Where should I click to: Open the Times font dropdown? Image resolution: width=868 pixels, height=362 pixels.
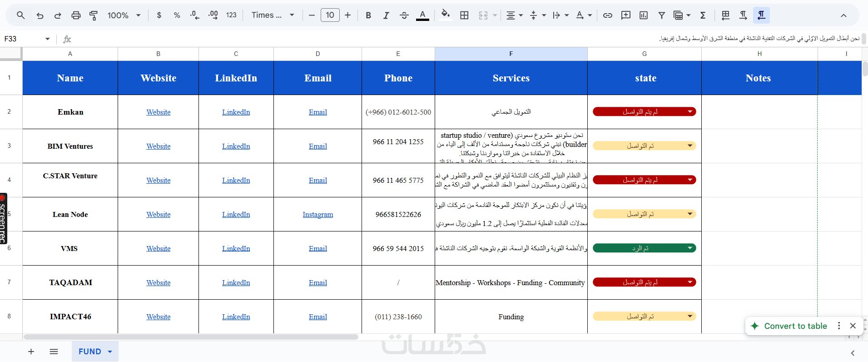click(273, 15)
